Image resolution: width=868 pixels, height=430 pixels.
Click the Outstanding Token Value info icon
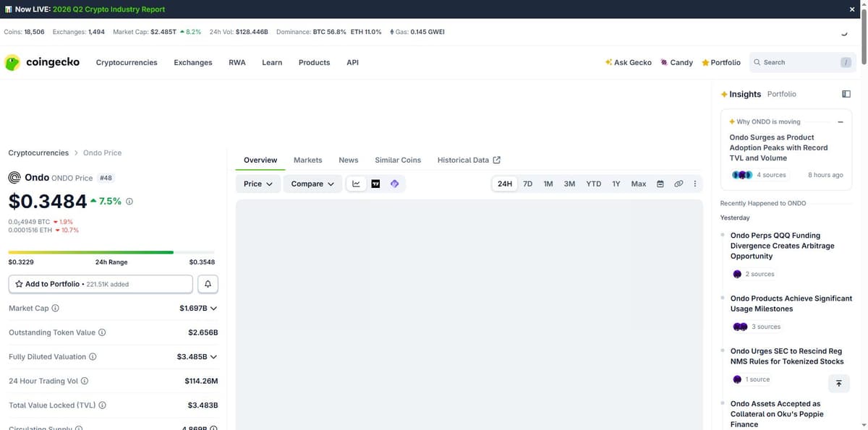click(x=102, y=332)
